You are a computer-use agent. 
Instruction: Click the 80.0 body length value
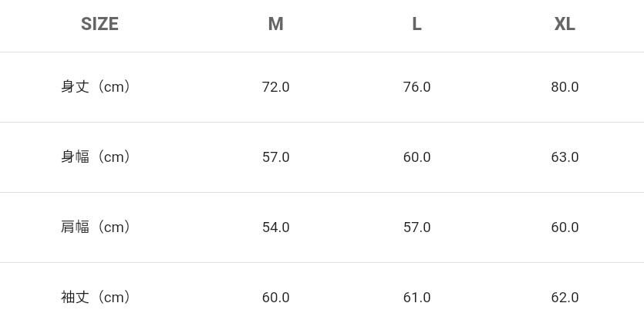click(x=565, y=87)
